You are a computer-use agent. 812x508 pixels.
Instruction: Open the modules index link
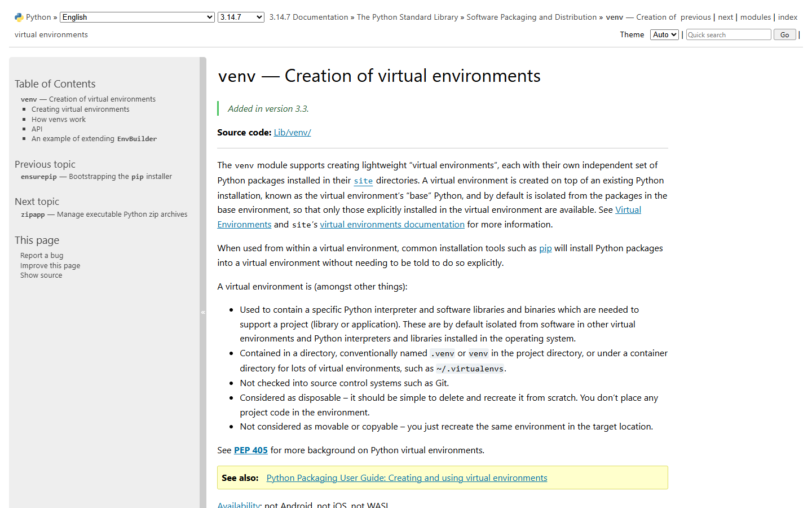tap(755, 17)
